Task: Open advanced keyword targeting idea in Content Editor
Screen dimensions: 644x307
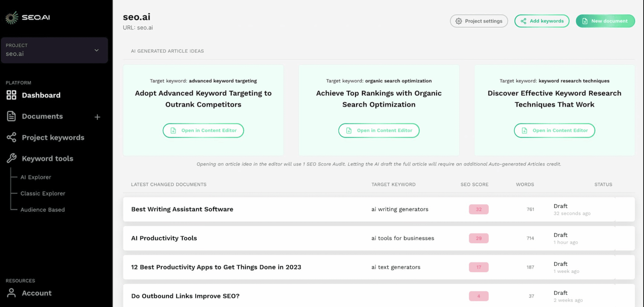Action: click(x=203, y=130)
